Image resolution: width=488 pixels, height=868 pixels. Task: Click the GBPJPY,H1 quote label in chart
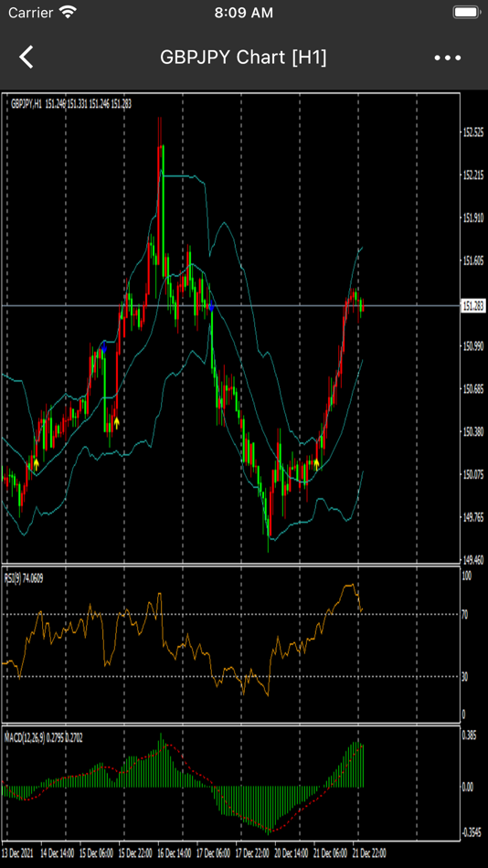pos(71,103)
